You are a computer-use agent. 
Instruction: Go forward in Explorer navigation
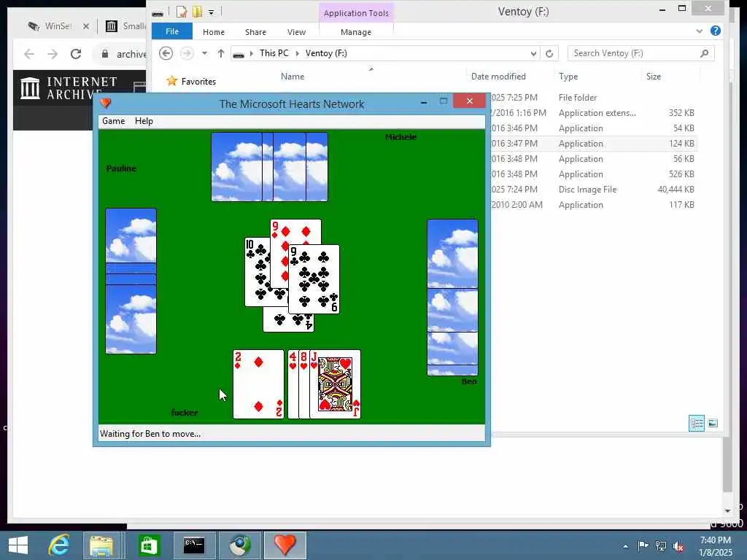187,52
